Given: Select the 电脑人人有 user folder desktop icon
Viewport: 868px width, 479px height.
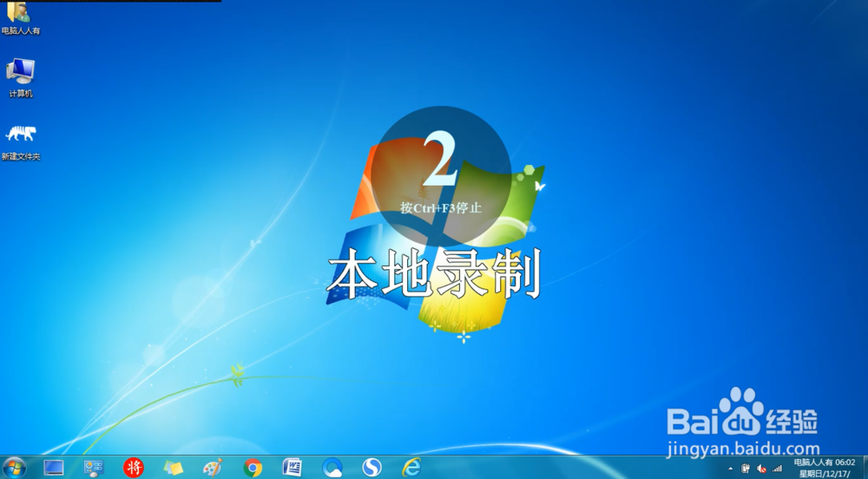Looking at the screenshot, I should [x=21, y=18].
